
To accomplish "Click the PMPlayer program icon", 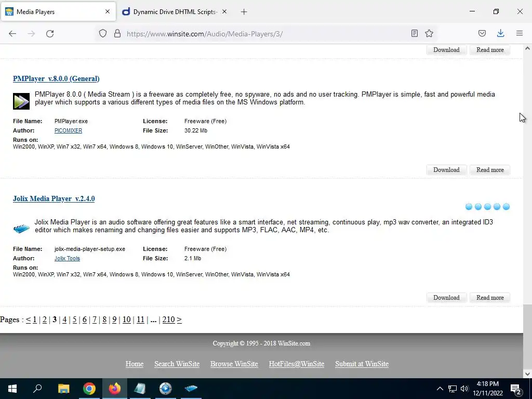I will tap(21, 101).
